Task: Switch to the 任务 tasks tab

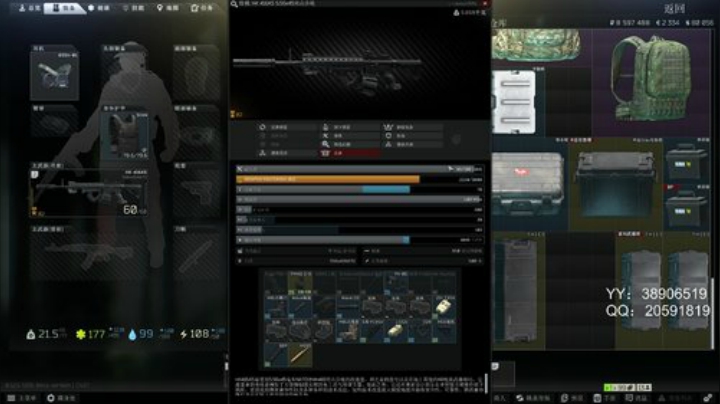Action: click(202, 8)
